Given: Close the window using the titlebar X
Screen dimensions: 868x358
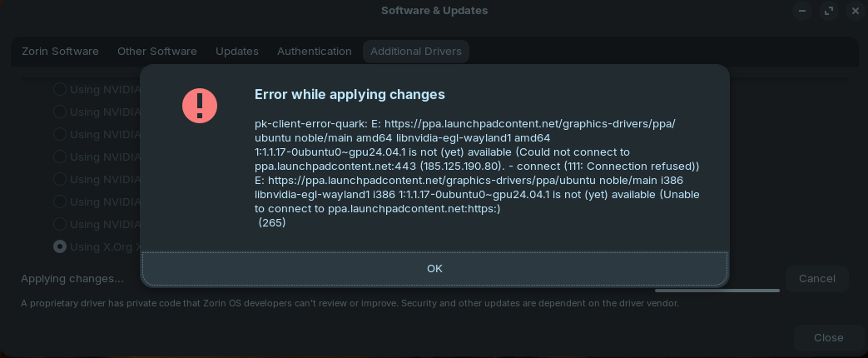Looking at the screenshot, I should pyautogui.click(x=856, y=11).
